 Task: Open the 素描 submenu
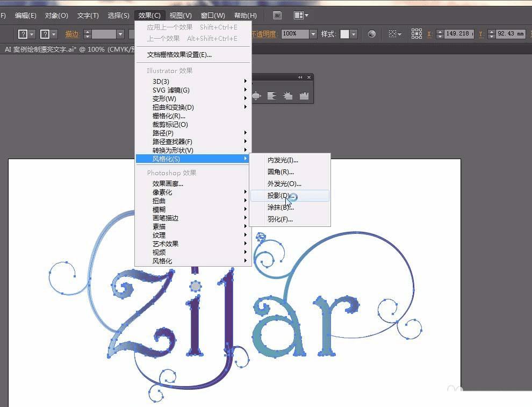[x=193, y=226]
